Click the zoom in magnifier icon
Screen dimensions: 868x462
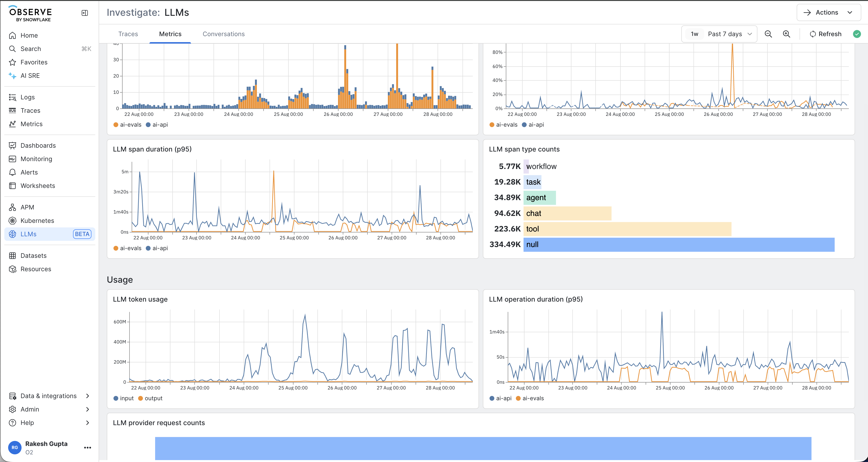(786, 34)
